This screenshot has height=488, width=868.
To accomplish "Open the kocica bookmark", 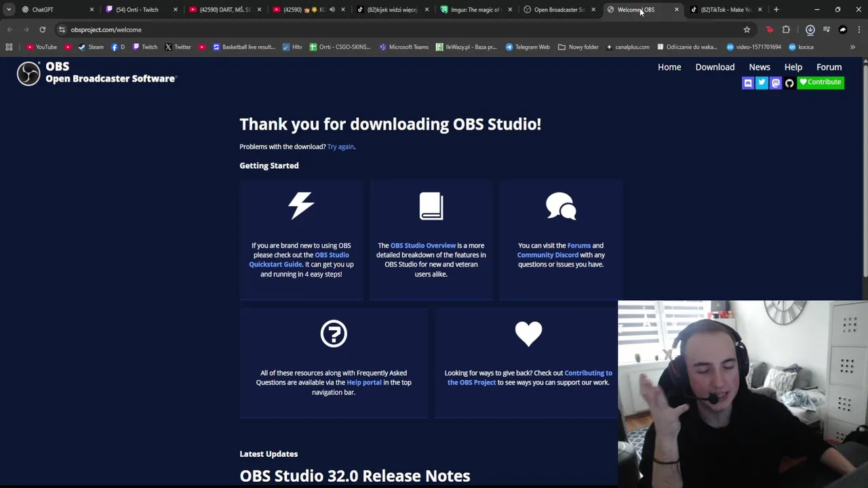I will click(x=800, y=47).
